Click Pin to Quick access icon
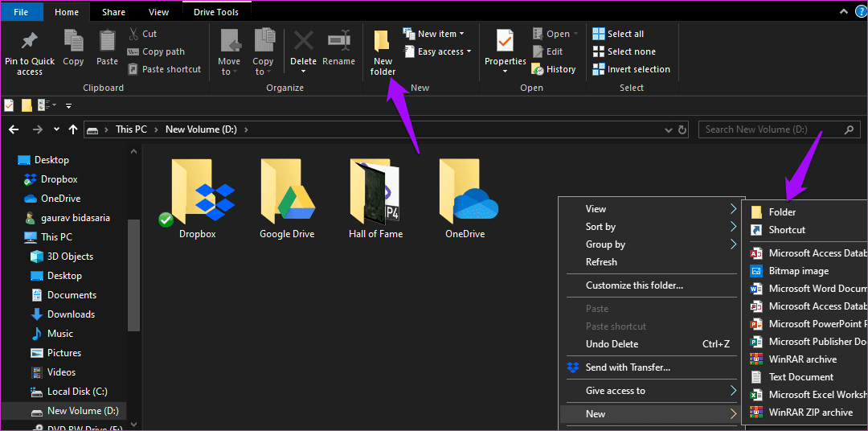This screenshot has width=868, height=431. 30,42
